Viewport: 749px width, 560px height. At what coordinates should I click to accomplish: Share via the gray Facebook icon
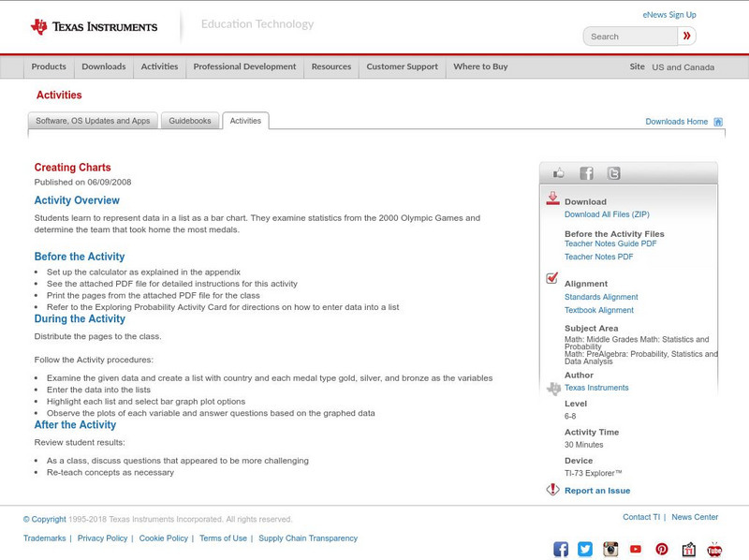(x=586, y=173)
